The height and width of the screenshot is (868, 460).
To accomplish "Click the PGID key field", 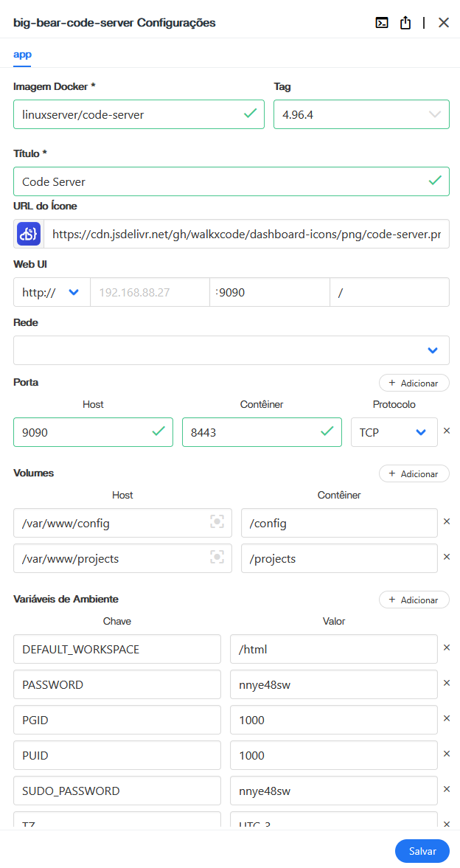I will 116,720.
